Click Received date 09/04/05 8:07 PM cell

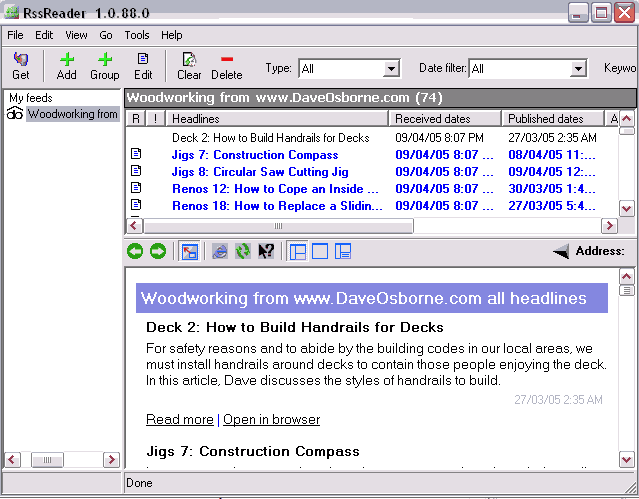(439, 138)
